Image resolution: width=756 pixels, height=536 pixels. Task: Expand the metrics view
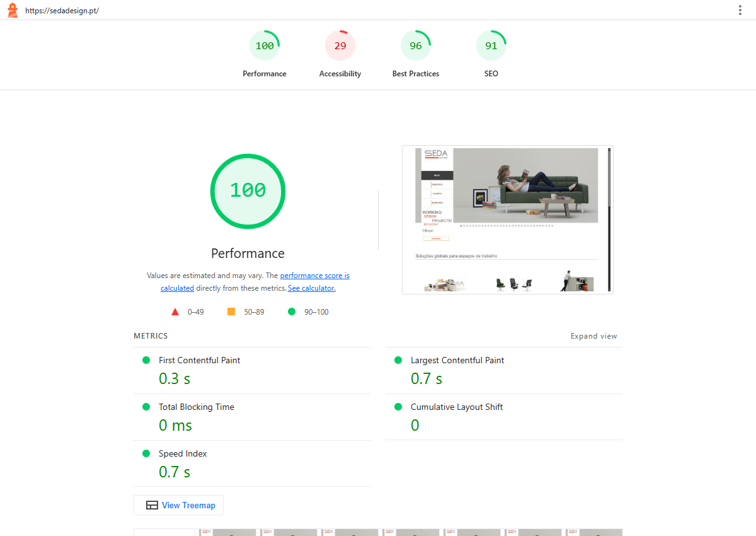[594, 336]
